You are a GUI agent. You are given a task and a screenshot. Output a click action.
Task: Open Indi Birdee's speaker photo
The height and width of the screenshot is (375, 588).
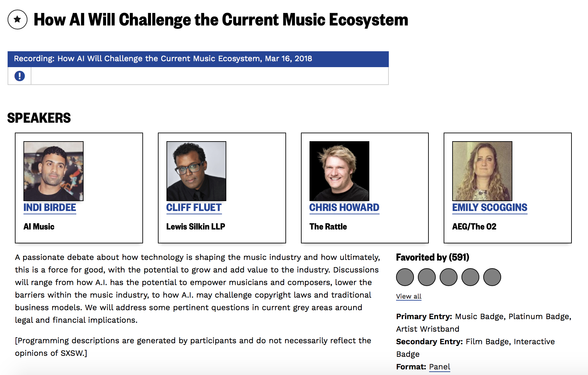(54, 171)
